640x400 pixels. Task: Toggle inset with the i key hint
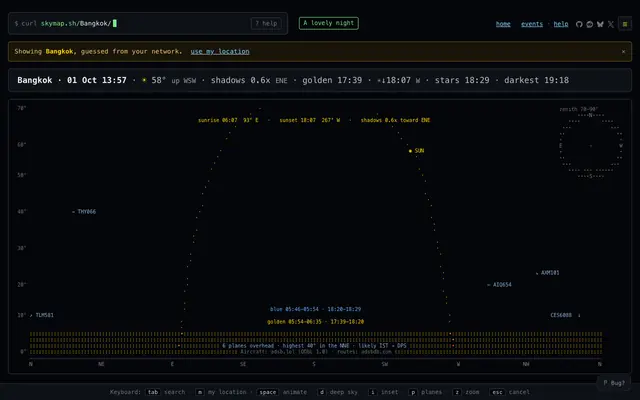tap(383, 392)
